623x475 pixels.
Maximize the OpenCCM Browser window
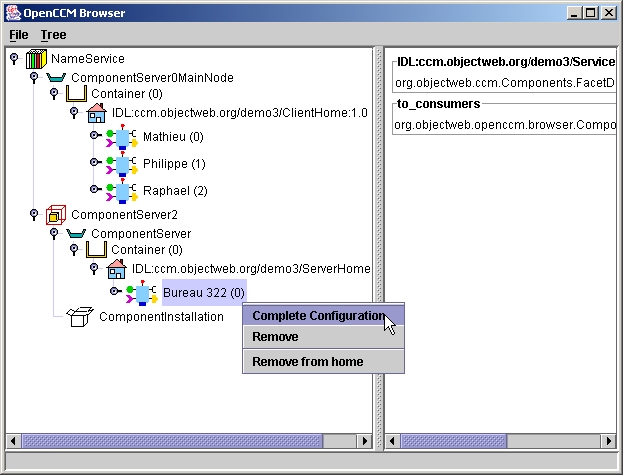[x=590, y=13]
